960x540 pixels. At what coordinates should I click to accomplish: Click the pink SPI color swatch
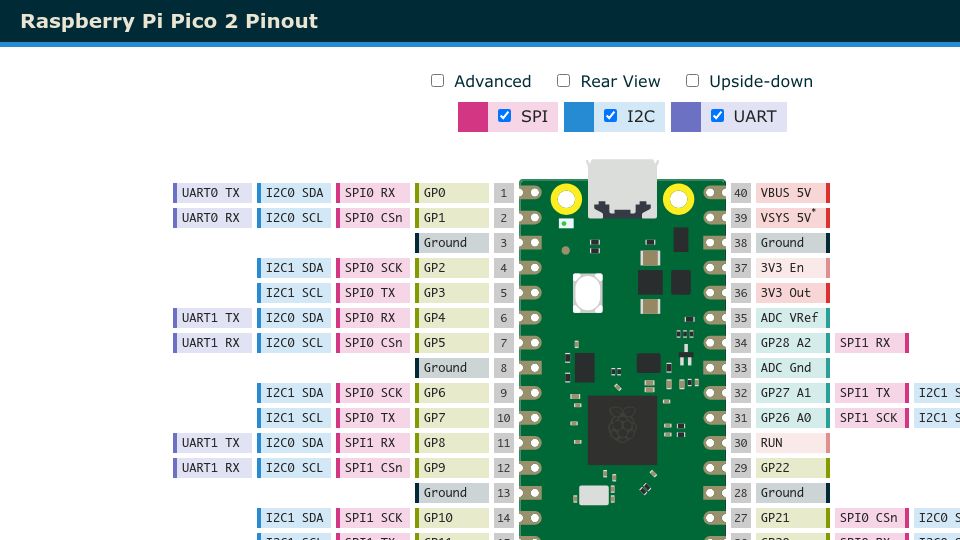pyautogui.click(x=473, y=117)
